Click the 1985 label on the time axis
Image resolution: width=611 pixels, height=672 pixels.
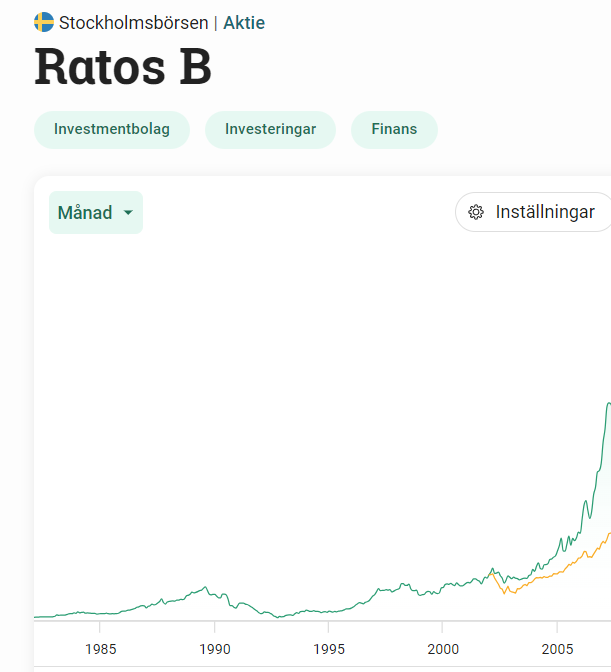tap(100, 648)
